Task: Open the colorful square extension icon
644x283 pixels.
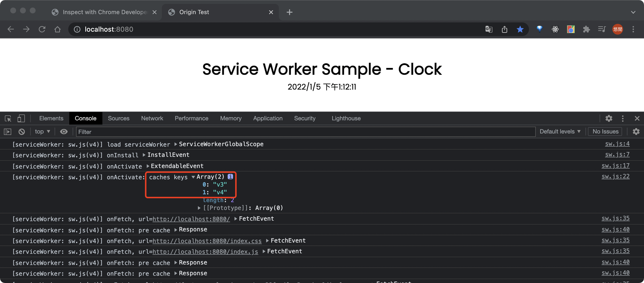Action: coord(571,29)
